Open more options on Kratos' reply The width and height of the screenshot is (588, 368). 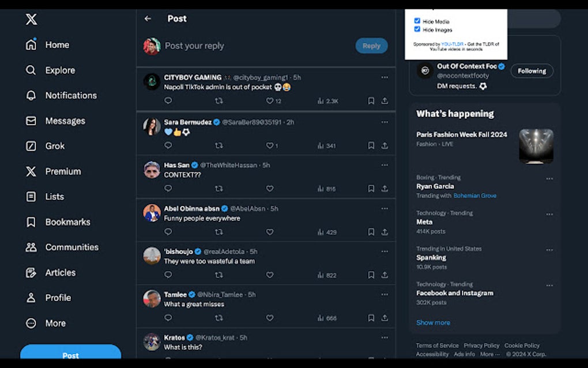tap(385, 337)
